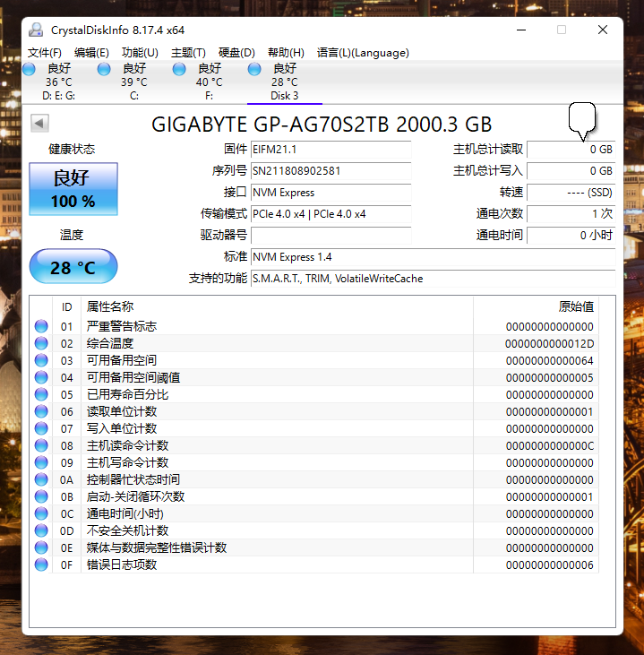Switch to the F: disk tab at 40 °C
This screenshot has height=655, width=644.
(210, 82)
